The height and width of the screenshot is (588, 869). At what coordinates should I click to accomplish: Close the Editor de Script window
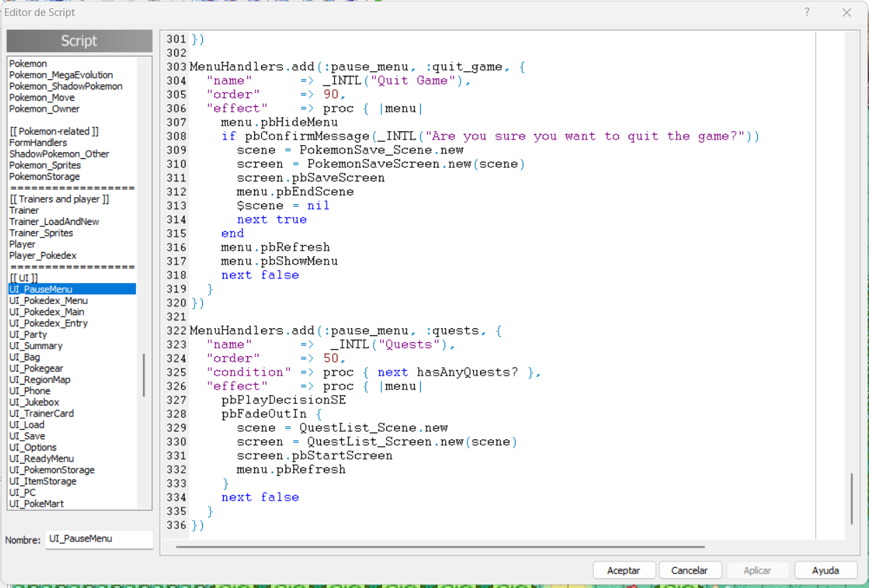tap(846, 12)
